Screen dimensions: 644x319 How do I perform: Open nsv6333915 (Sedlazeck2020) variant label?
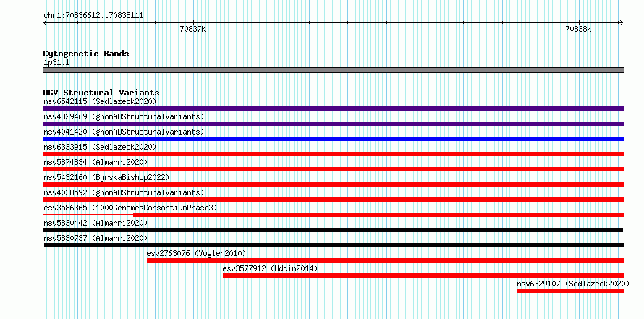100,147
